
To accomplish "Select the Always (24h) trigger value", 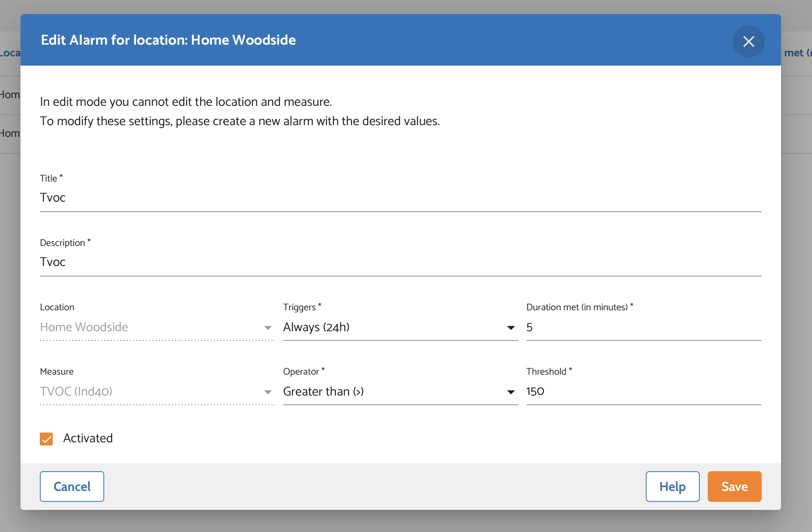I will [x=316, y=327].
